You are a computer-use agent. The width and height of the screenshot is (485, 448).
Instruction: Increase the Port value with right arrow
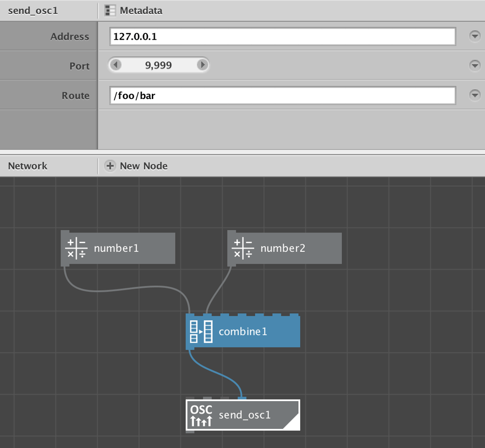(202, 65)
